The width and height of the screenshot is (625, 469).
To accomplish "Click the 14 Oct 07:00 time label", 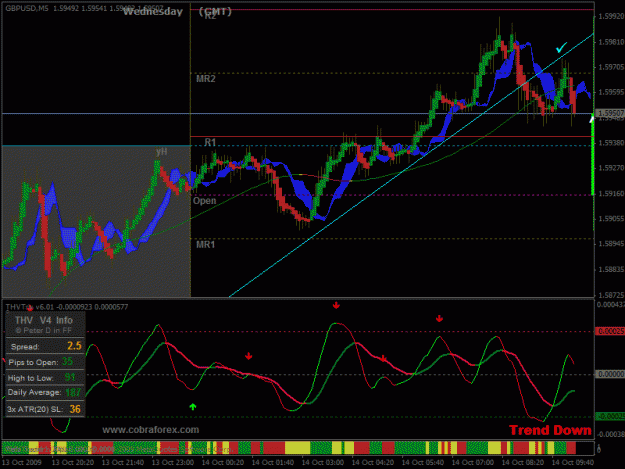I will [473, 463].
